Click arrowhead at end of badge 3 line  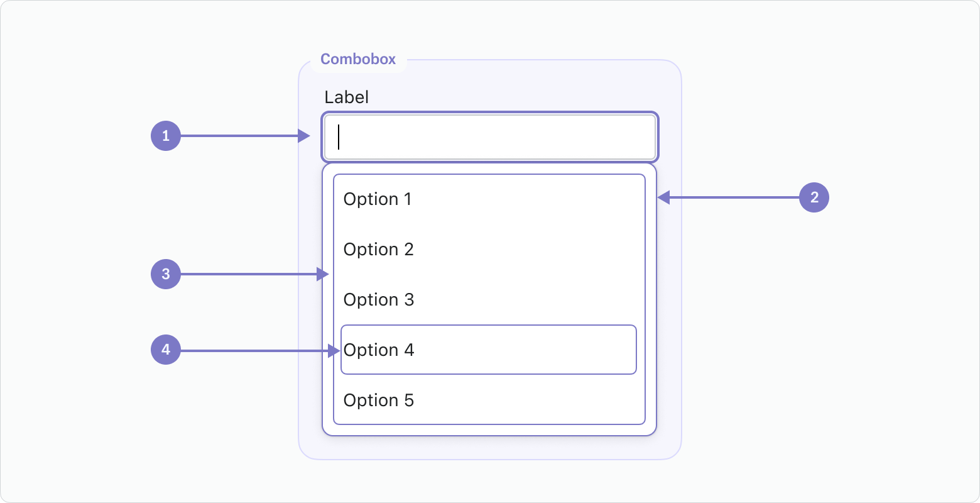(x=323, y=274)
